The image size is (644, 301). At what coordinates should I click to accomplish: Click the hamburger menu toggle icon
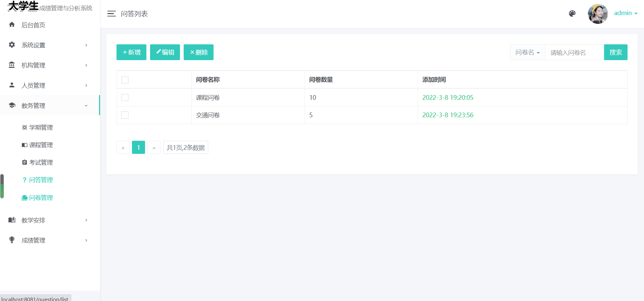tap(111, 14)
